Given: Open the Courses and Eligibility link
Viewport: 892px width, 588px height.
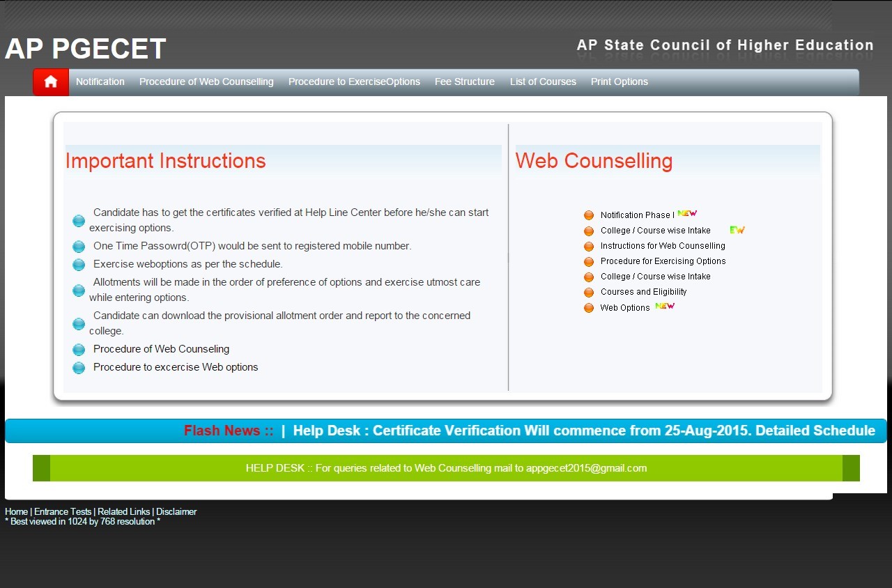Looking at the screenshot, I should (643, 292).
